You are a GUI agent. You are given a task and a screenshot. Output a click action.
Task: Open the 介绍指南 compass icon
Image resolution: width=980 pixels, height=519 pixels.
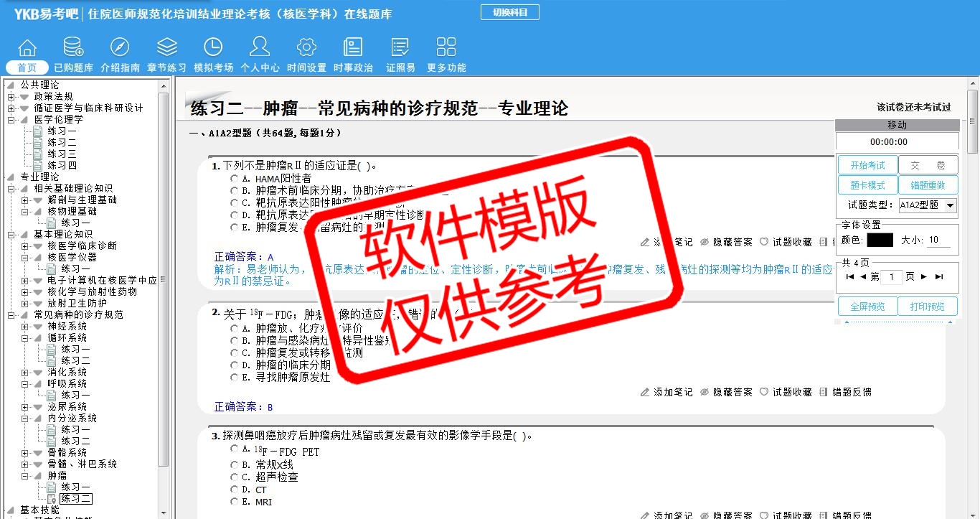120,48
